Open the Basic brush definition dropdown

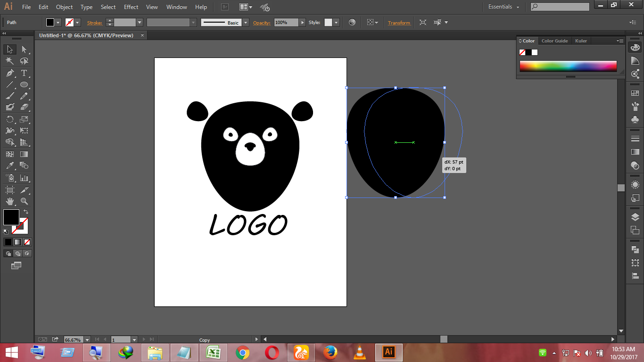246,22
